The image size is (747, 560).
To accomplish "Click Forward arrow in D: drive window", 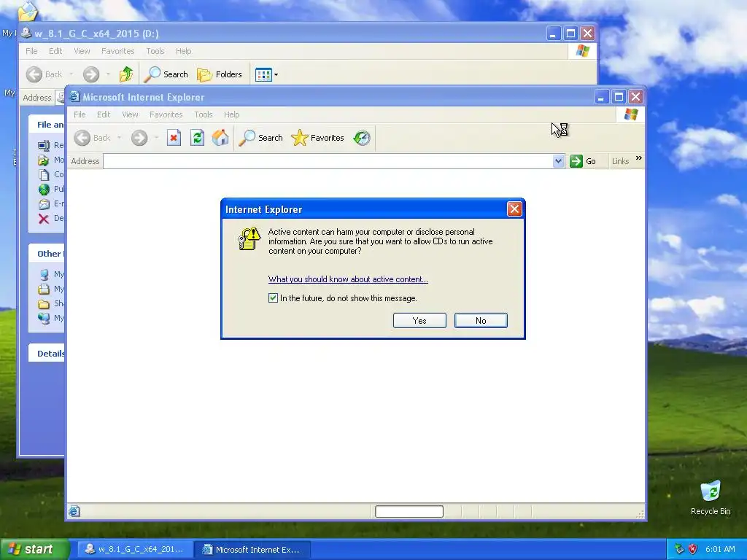I will (x=91, y=74).
